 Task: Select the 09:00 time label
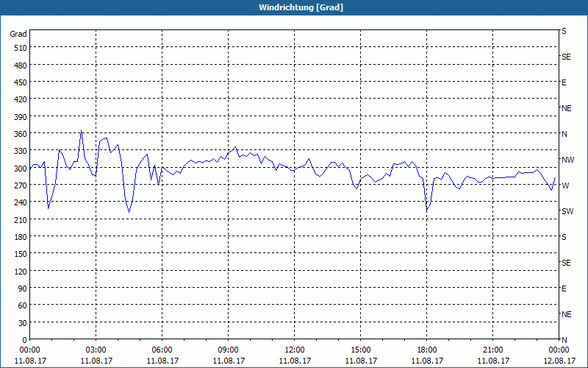point(229,350)
